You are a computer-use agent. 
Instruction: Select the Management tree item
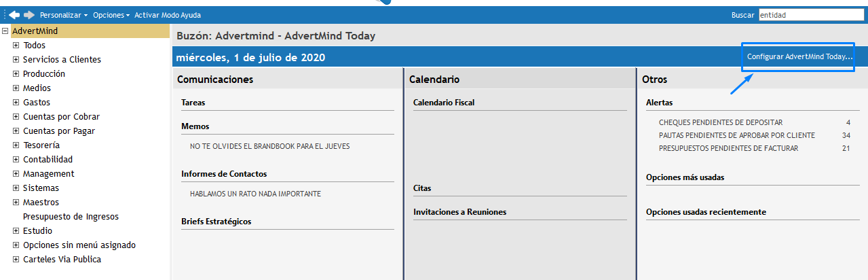[x=48, y=174]
